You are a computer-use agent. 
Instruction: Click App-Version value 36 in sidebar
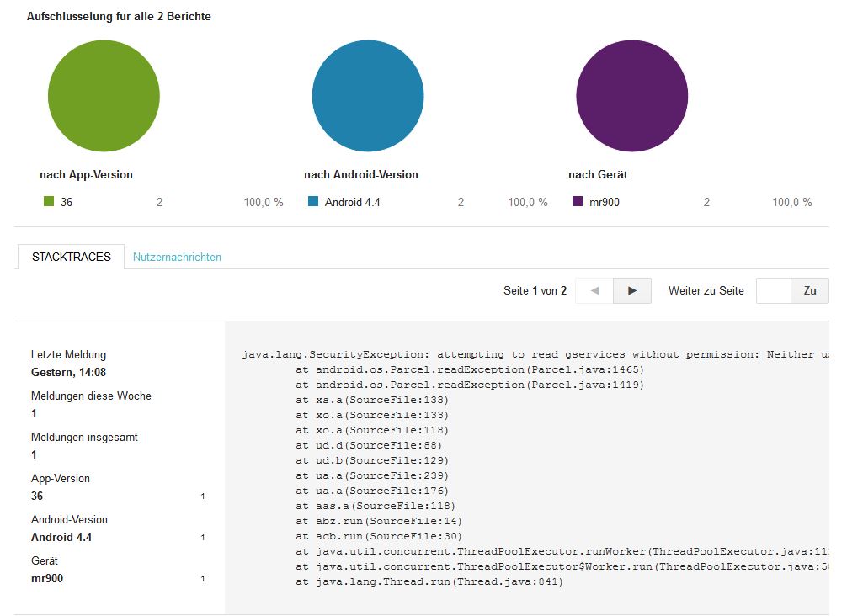pyautogui.click(x=37, y=496)
